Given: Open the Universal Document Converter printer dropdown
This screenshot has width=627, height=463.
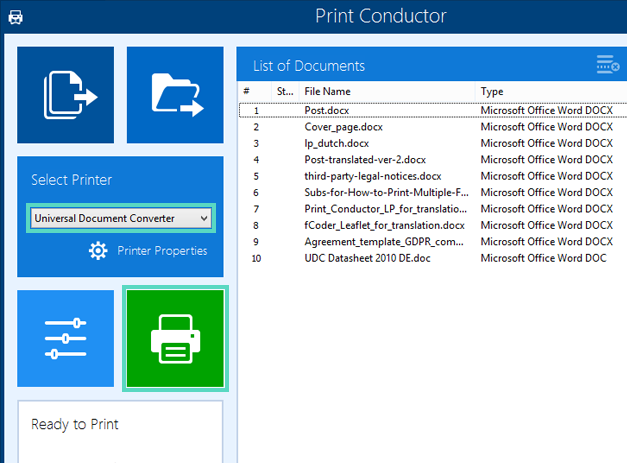Looking at the screenshot, I should tap(121, 218).
